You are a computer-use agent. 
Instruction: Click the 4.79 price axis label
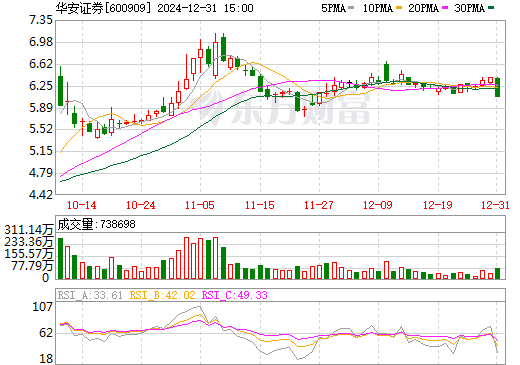(41, 173)
